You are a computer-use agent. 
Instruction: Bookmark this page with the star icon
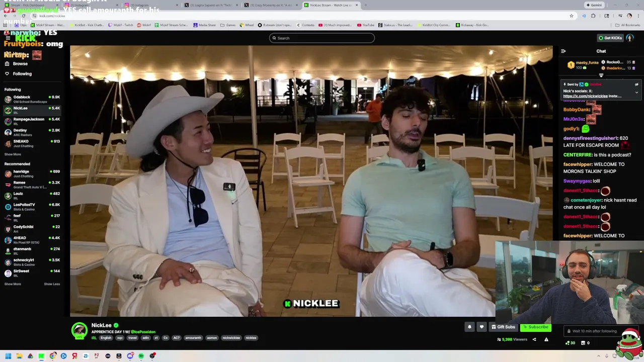571,16
